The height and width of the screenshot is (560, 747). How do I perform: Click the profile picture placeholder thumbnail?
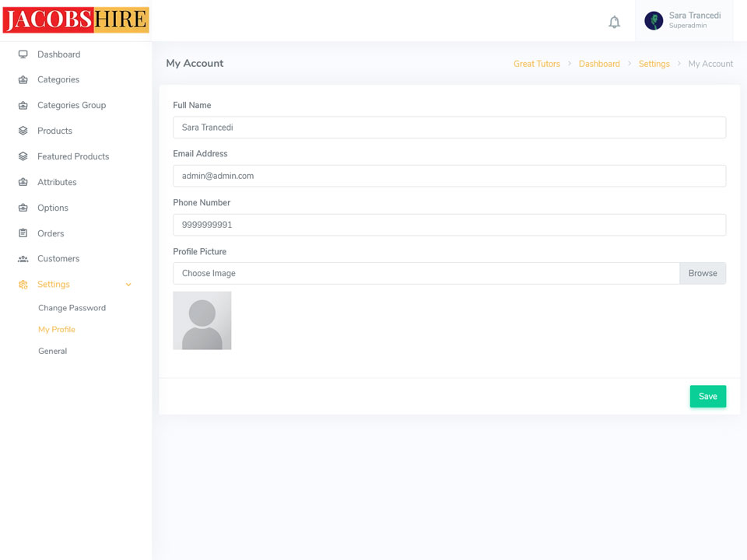tap(202, 320)
